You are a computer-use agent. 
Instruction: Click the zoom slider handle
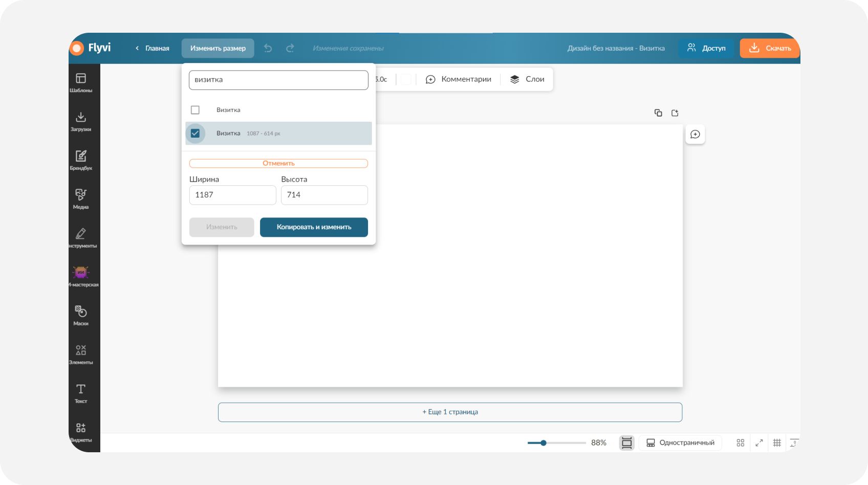click(544, 443)
